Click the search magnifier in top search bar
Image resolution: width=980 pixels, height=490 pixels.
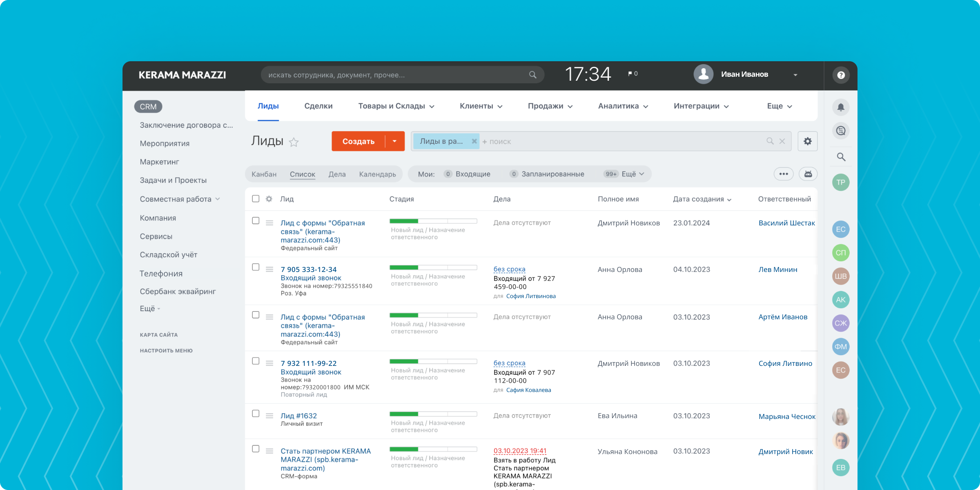tap(533, 75)
